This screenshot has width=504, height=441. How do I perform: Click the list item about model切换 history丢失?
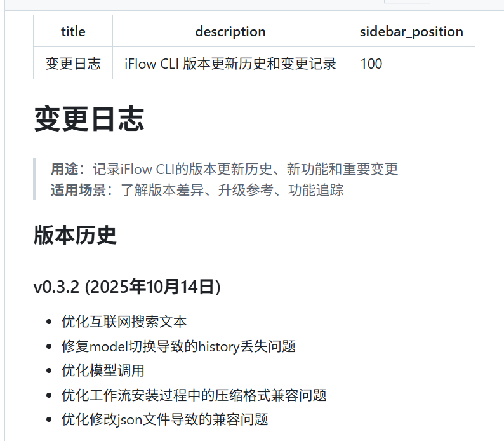pyautogui.click(x=178, y=346)
